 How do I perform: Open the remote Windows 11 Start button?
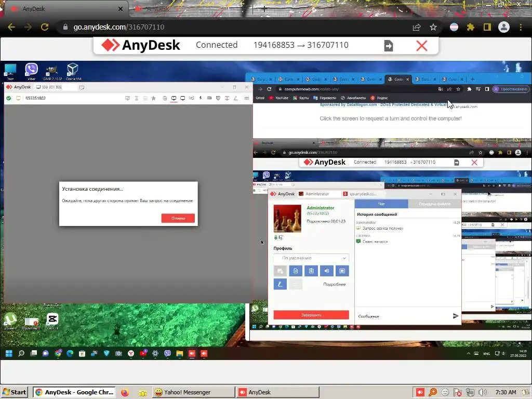click(9, 353)
